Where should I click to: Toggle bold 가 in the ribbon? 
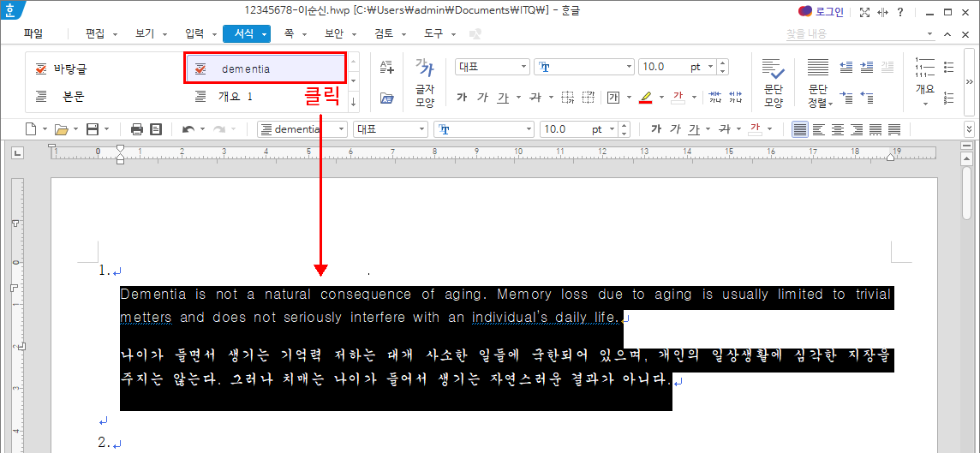click(x=462, y=97)
